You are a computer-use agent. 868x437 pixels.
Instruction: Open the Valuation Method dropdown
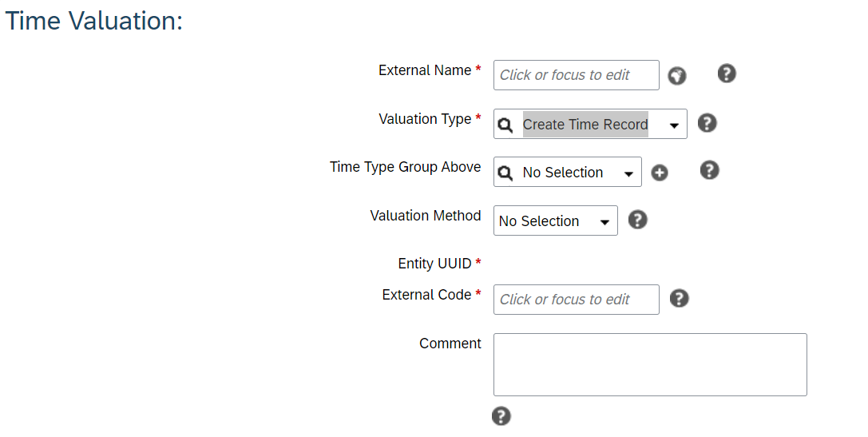point(556,220)
